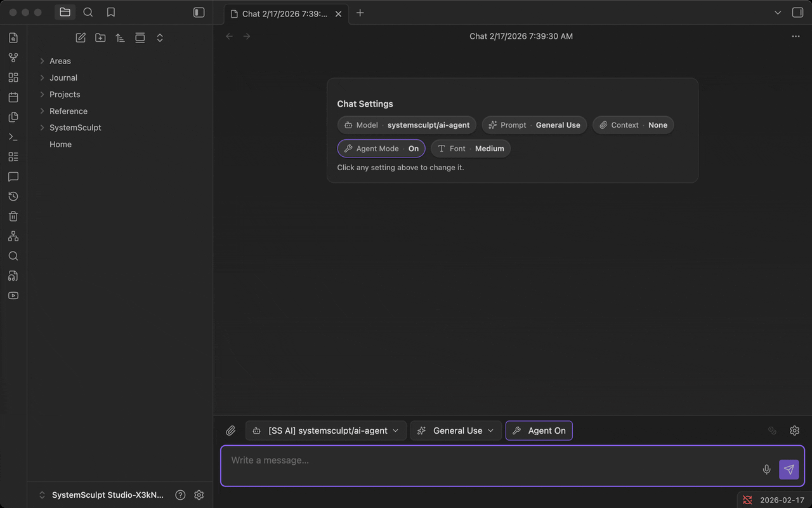Click the Context None setting chip
This screenshot has width=812, height=508.
633,124
